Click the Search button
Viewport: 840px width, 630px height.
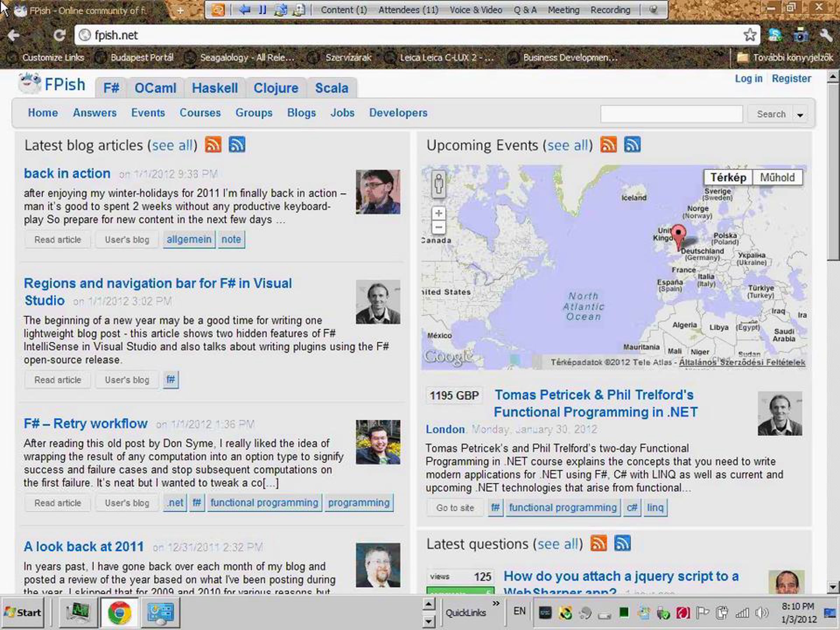tap(771, 114)
